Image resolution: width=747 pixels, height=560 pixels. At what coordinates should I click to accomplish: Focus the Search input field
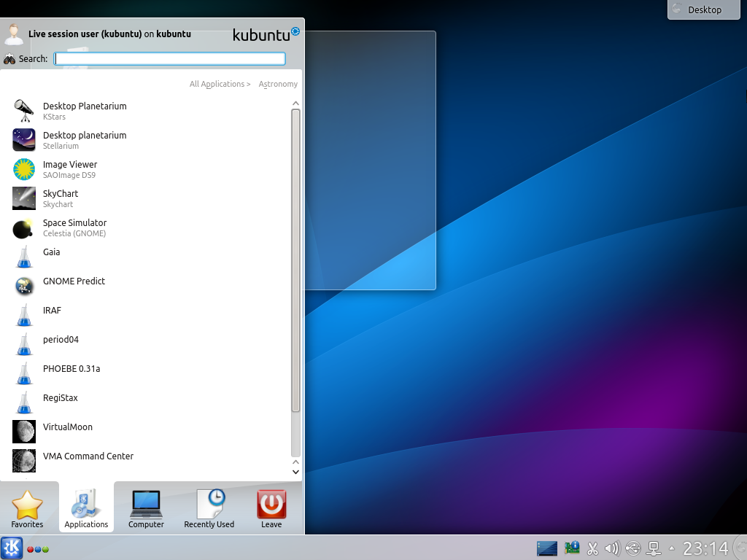(x=169, y=58)
